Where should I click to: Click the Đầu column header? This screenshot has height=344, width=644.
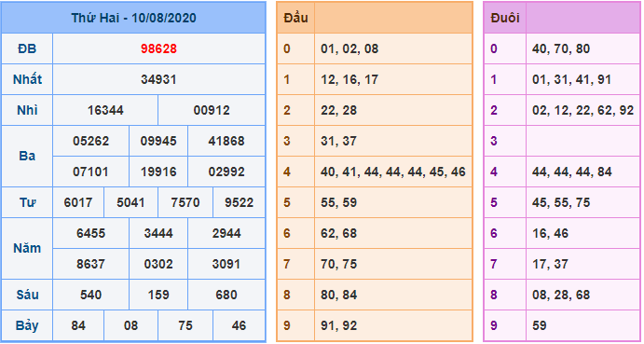pos(295,18)
